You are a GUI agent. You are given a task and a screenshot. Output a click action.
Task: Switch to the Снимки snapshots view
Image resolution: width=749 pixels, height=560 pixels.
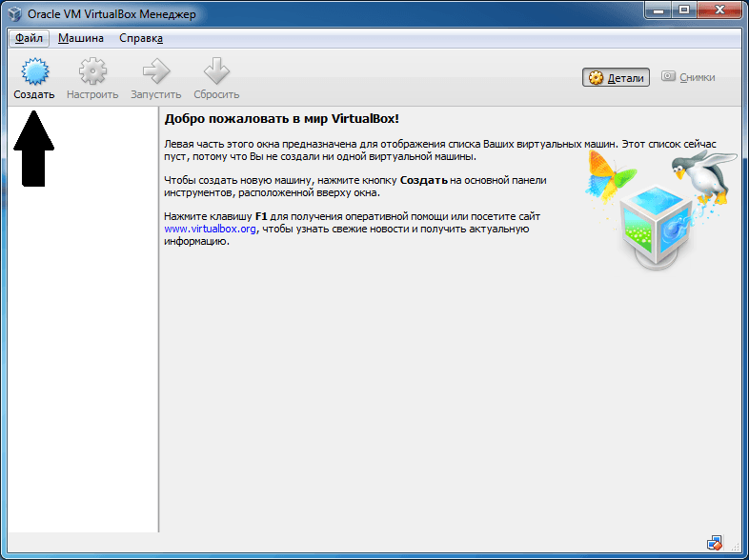pyautogui.click(x=688, y=77)
